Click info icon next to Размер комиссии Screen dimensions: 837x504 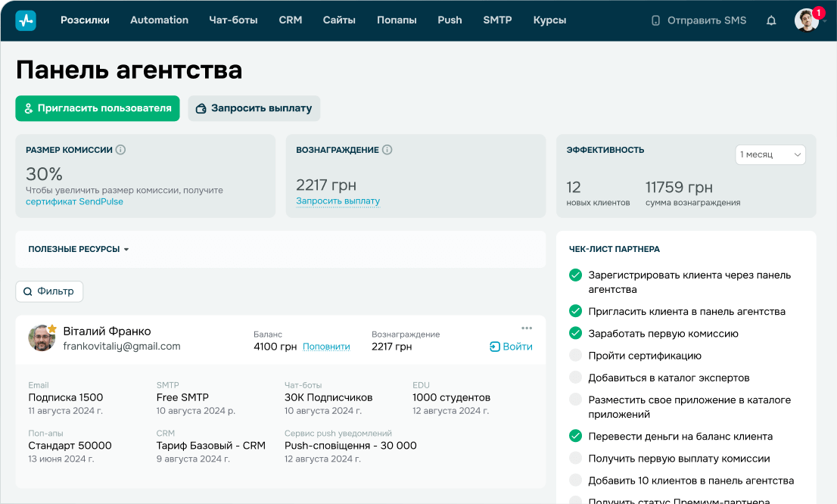coord(120,150)
